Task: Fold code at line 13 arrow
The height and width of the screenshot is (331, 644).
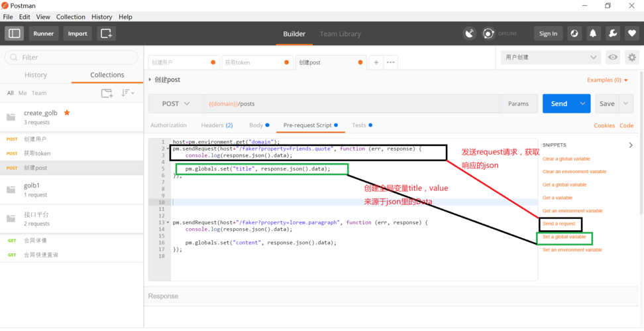Action: pyautogui.click(x=168, y=222)
